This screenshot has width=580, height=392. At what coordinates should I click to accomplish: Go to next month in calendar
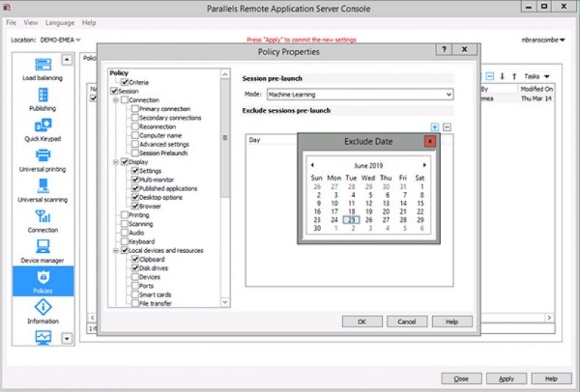(x=424, y=165)
